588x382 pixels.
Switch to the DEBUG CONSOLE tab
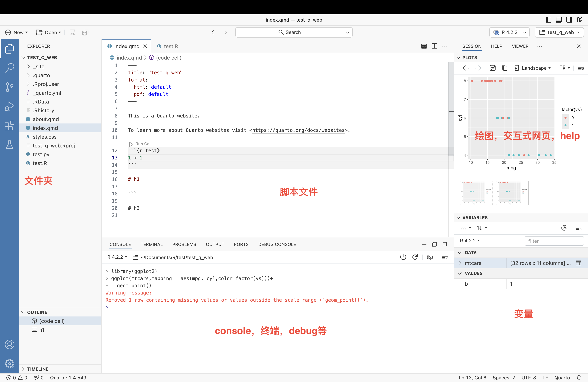277,244
